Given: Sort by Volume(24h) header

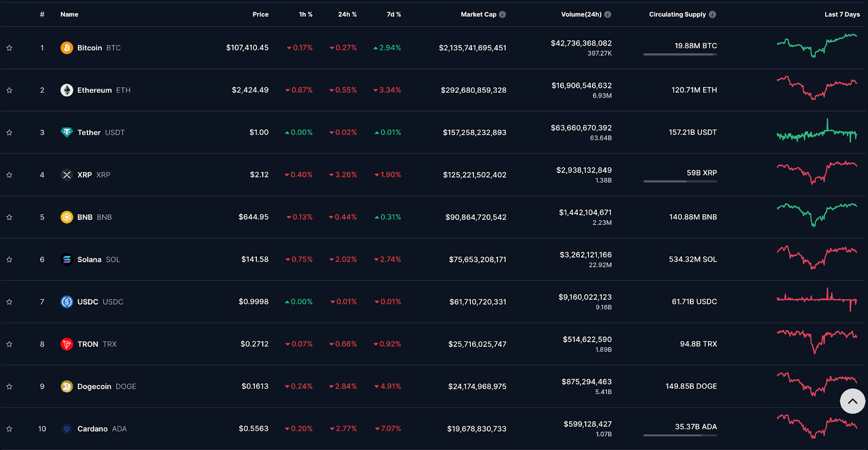Looking at the screenshot, I should point(581,15).
